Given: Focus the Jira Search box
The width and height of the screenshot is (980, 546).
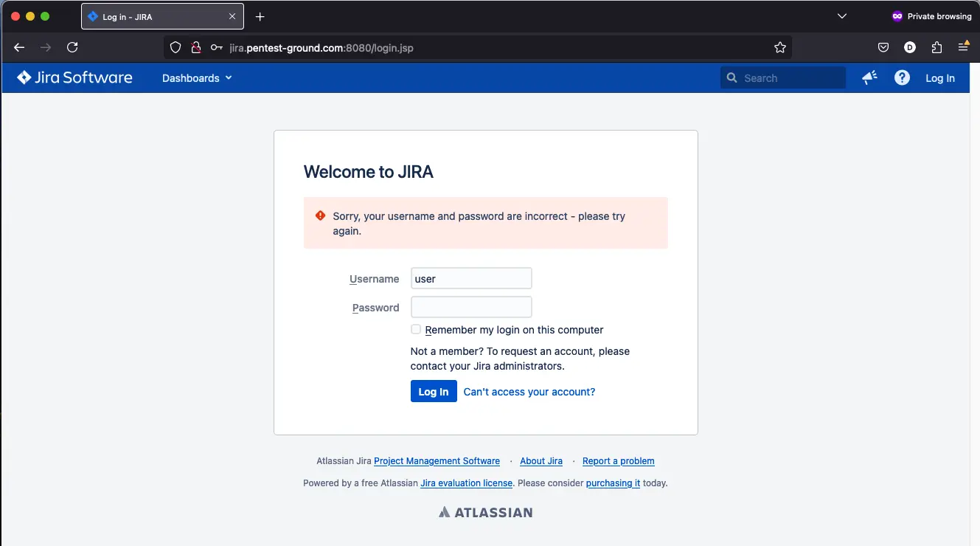Looking at the screenshot, I should 783,77.
